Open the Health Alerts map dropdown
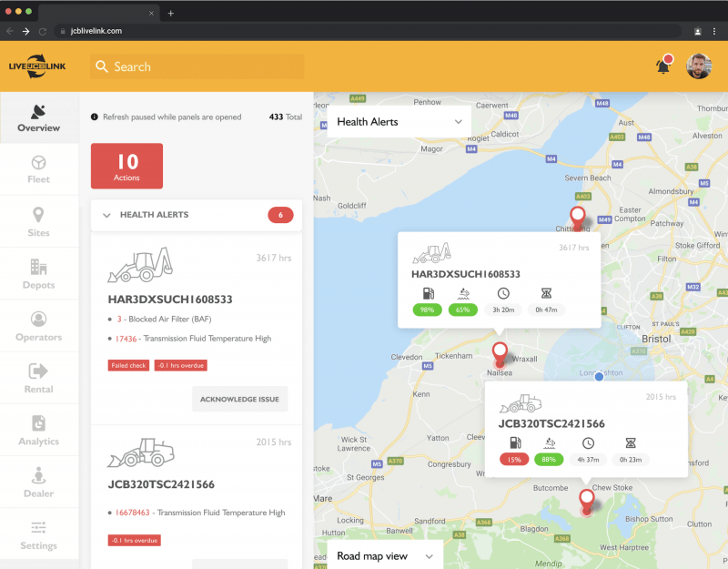This screenshot has width=728, height=569. click(x=399, y=121)
